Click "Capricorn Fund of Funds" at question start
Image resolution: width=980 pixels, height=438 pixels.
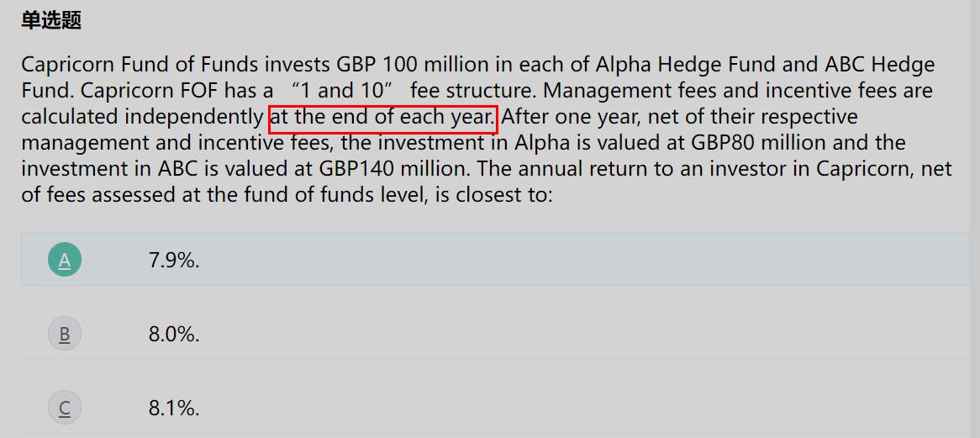pos(140,65)
